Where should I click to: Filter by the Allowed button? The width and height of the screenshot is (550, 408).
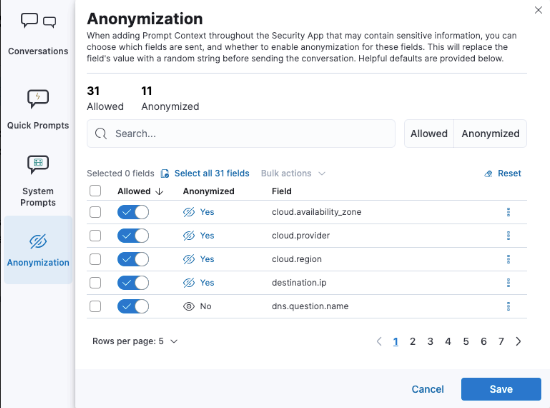[429, 134]
